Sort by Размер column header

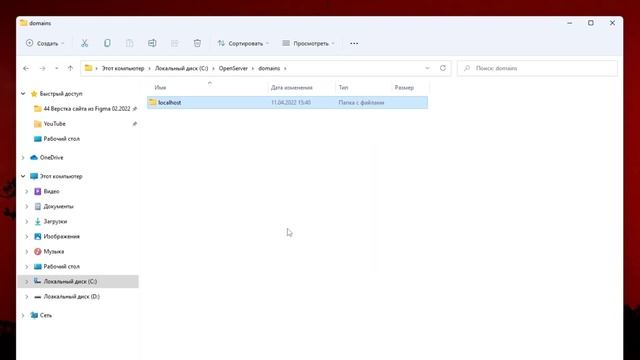(404, 87)
